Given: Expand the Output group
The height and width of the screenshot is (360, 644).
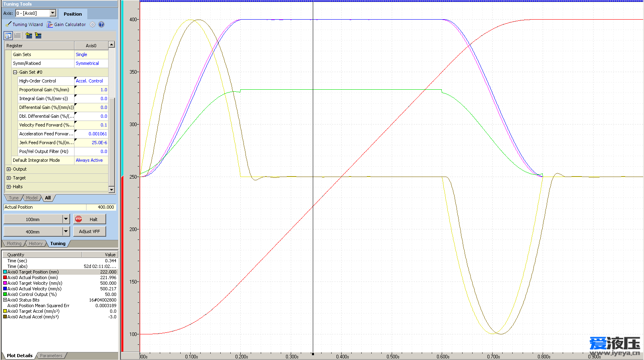Looking at the screenshot, I should (8, 169).
